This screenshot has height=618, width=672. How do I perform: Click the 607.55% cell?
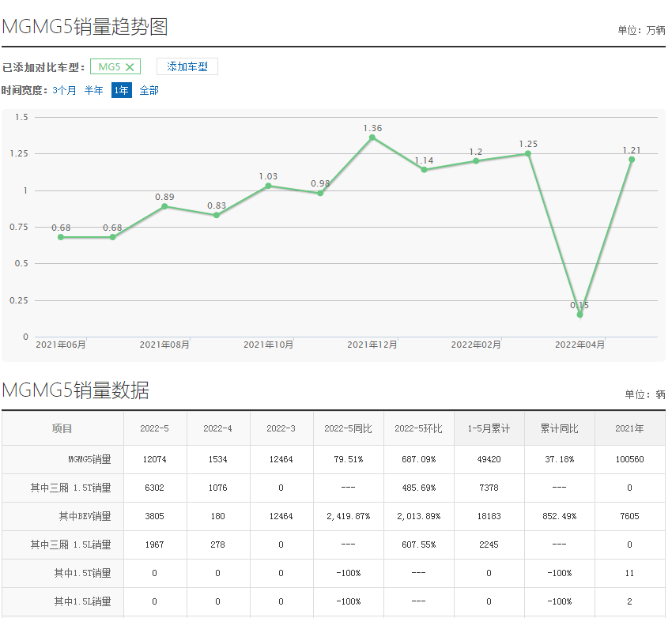[x=419, y=545]
